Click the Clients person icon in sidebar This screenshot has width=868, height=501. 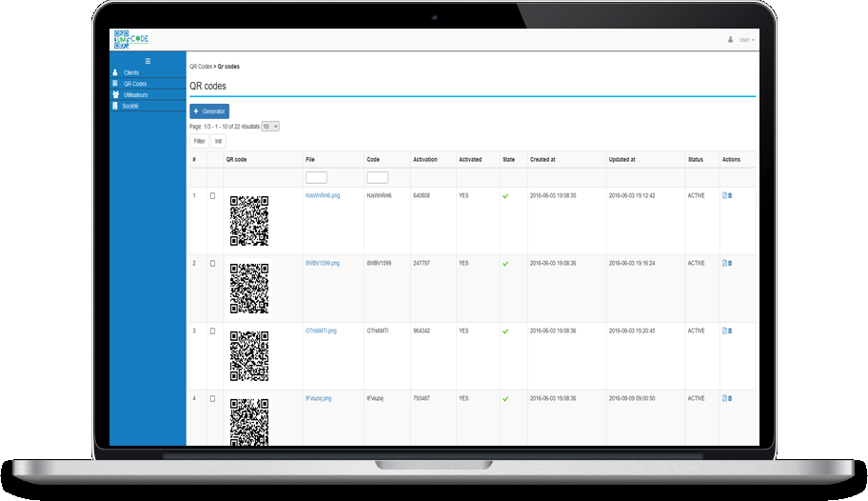pyautogui.click(x=115, y=72)
